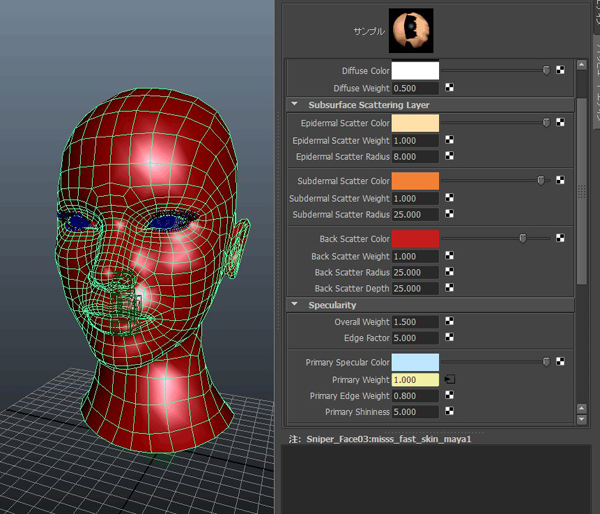Click the attribute list vertical scrollbar
This screenshot has height=514, width=600.
[x=582, y=190]
